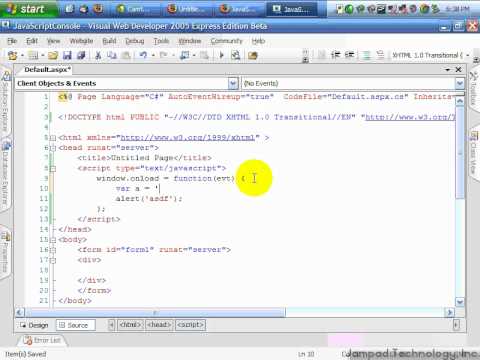Screen dimensions: 480x360
Task: Click the Decrease Indent icon
Action: click(x=335, y=55)
